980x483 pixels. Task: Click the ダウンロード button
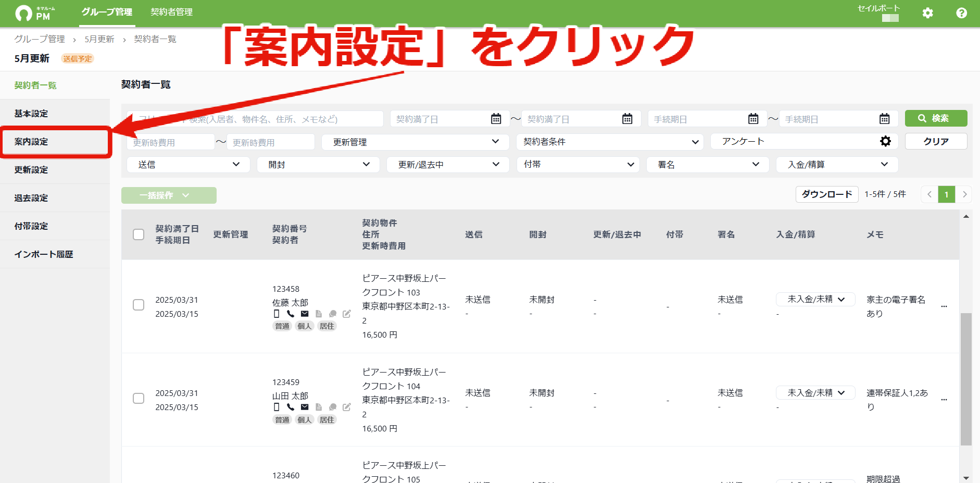pos(827,194)
